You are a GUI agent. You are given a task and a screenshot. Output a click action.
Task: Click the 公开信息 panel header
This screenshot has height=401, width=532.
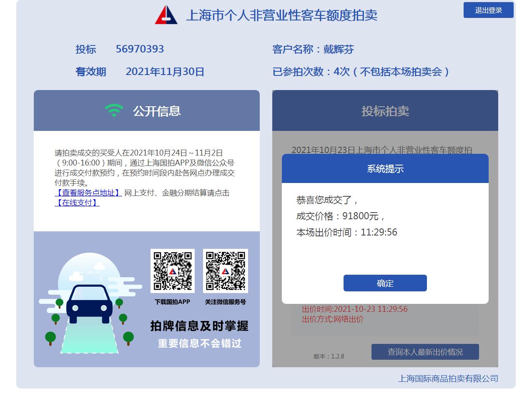tap(147, 110)
